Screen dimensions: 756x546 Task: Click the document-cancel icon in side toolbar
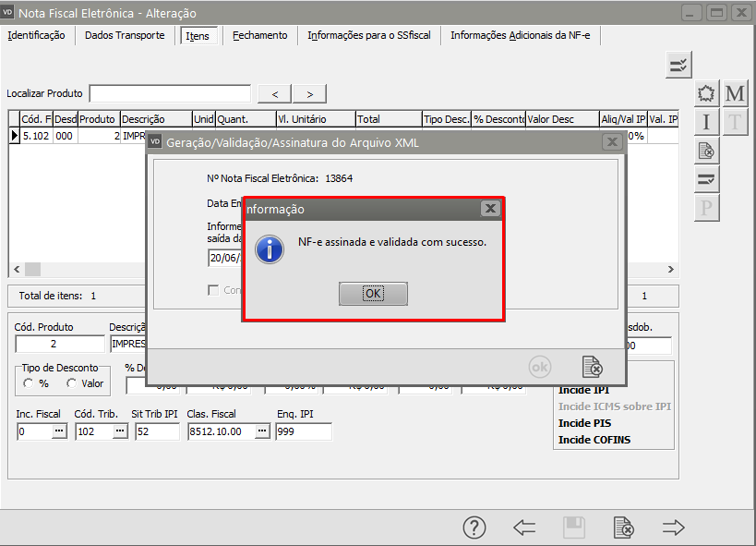706,152
